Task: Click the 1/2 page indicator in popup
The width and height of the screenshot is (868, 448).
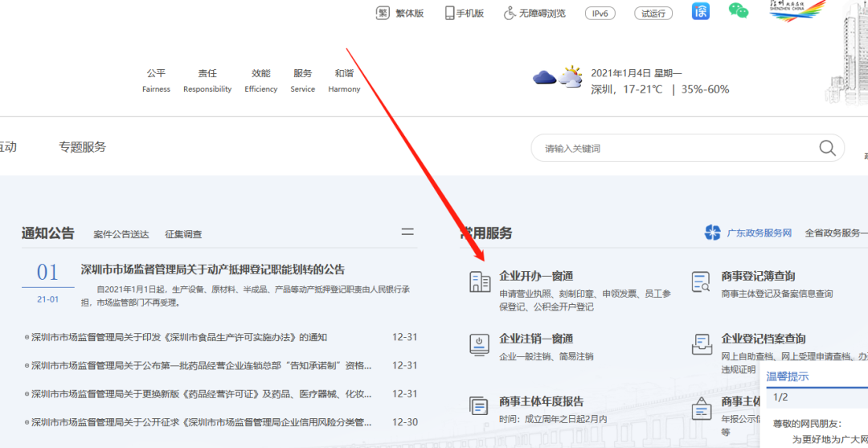Action: (x=780, y=397)
